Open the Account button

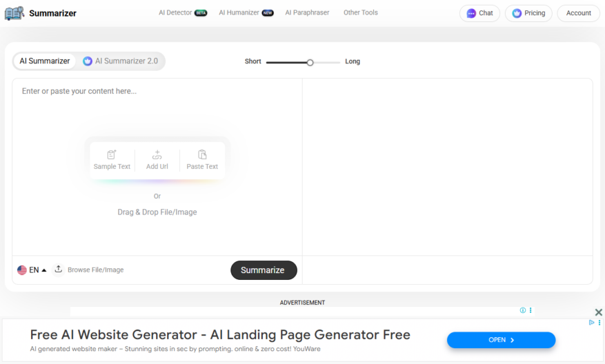click(578, 13)
